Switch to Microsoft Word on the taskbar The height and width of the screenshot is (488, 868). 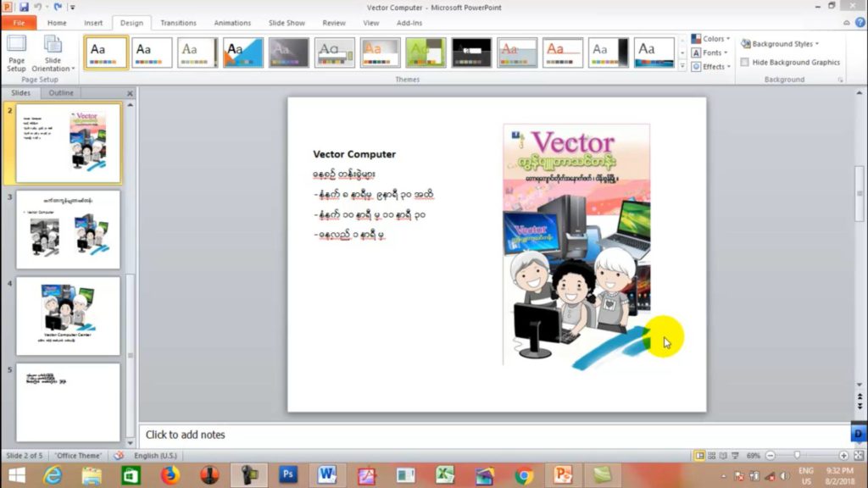pos(326,475)
